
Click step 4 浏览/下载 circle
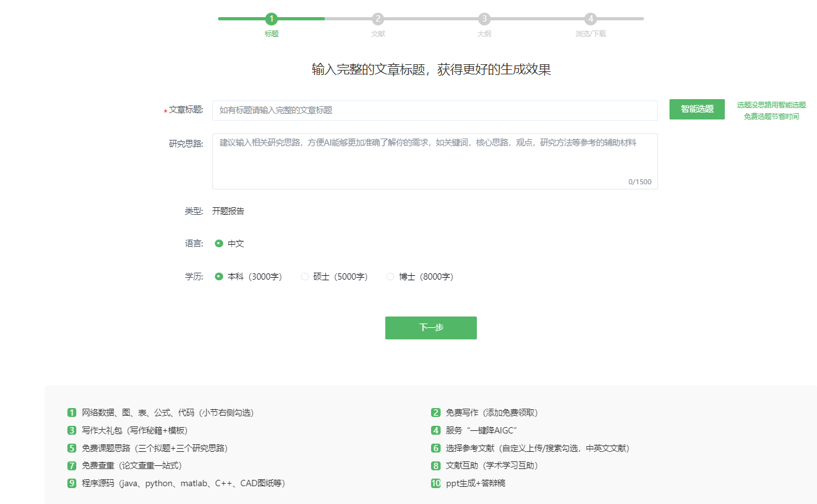pyautogui.click(x=591, y=19)
